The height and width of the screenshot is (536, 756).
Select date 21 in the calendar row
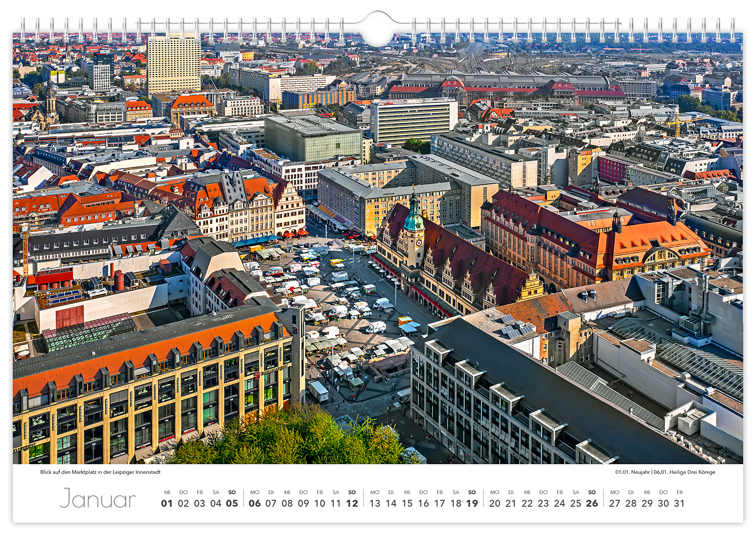pyautogui.click(x=511, y=503)
